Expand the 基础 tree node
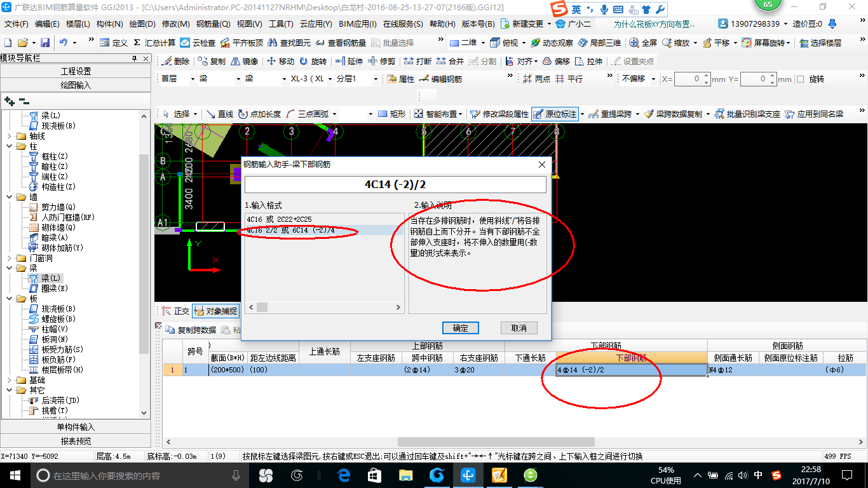 point(10,380)
